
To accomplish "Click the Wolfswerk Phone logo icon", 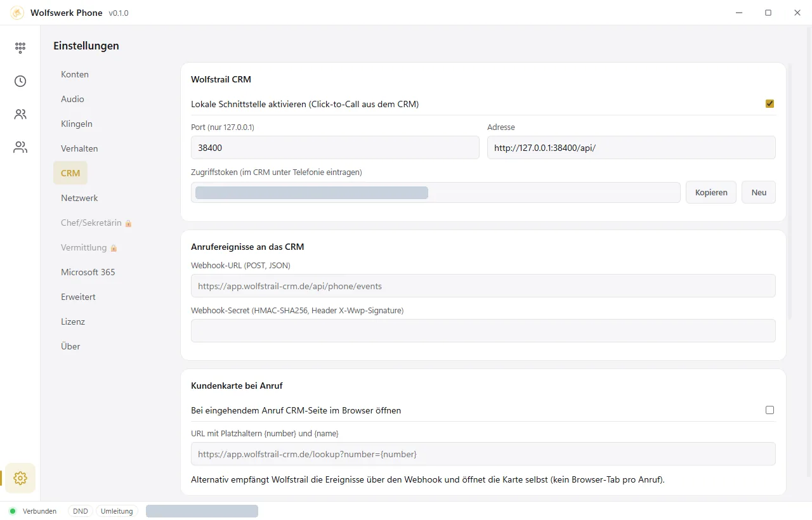I will point(17,13).
